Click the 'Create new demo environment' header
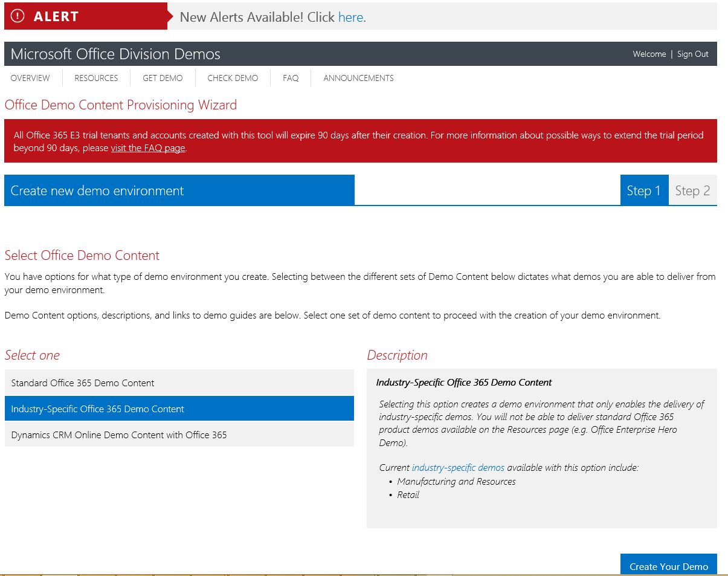728x576 pixels. [x=179, y=190]
